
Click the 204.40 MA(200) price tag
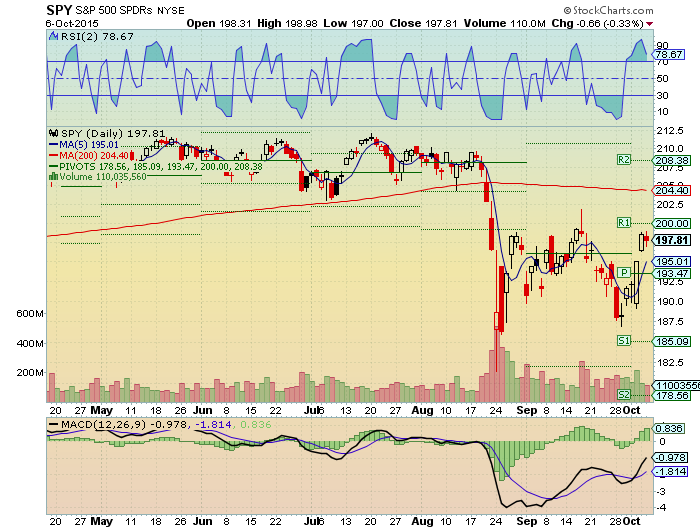click(x=671, y=191)
